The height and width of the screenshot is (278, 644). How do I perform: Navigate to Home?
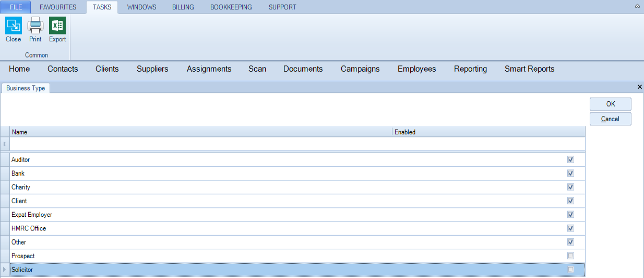pos(19,69)
